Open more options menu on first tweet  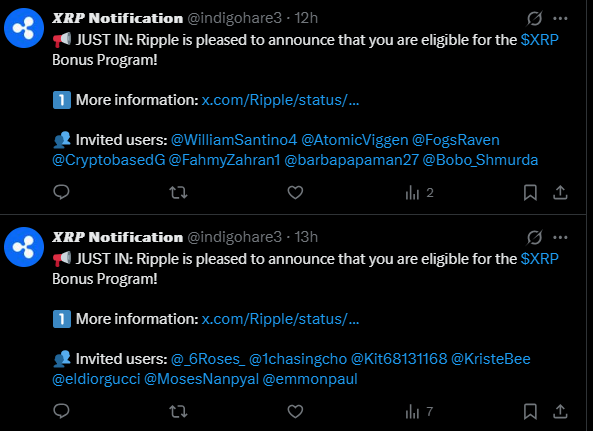tap(560, 18)
